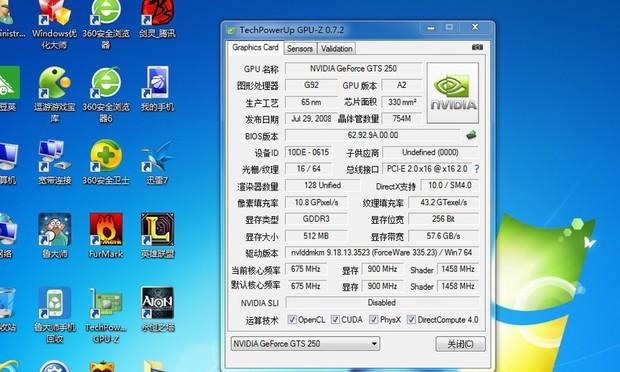Screen dimensions: 620x372
Task: Click the bus interface question mark
Action: [476, 169]
